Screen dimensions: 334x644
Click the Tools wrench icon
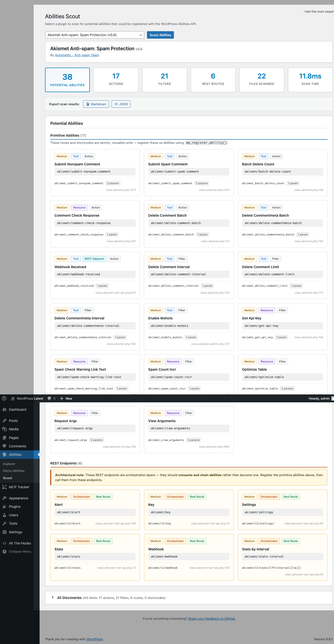point(4,523)
